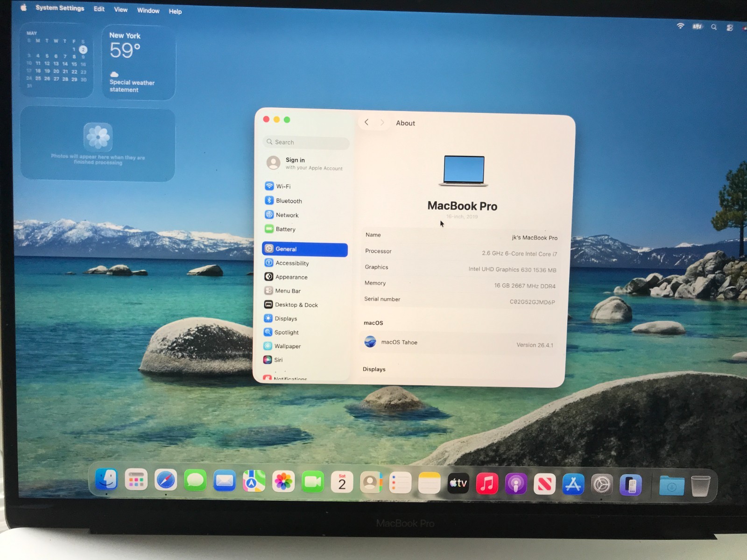747x560 pixels.
Task: Open Photos app in Dock
Action: coord(283,482)
